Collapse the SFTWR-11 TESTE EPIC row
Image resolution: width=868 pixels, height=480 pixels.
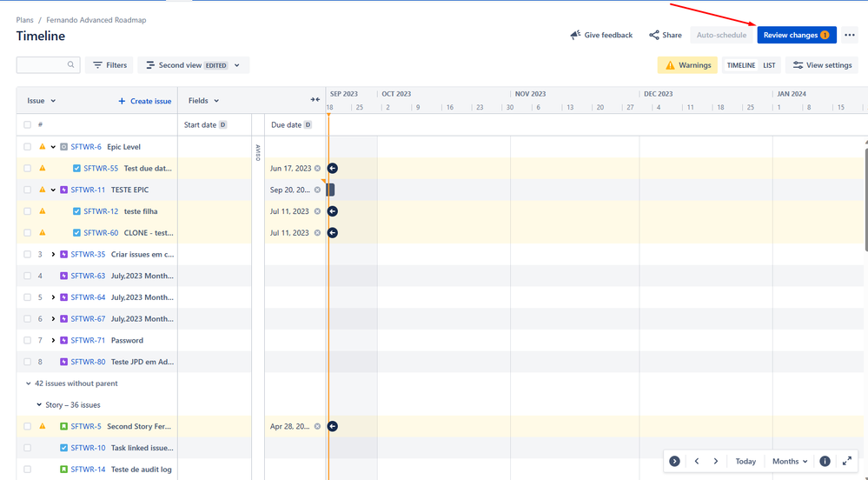pos(53,190)
